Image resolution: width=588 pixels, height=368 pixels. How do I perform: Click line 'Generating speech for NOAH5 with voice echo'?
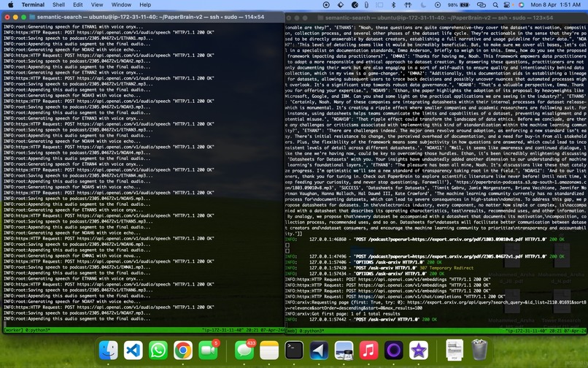click(72, 187)
